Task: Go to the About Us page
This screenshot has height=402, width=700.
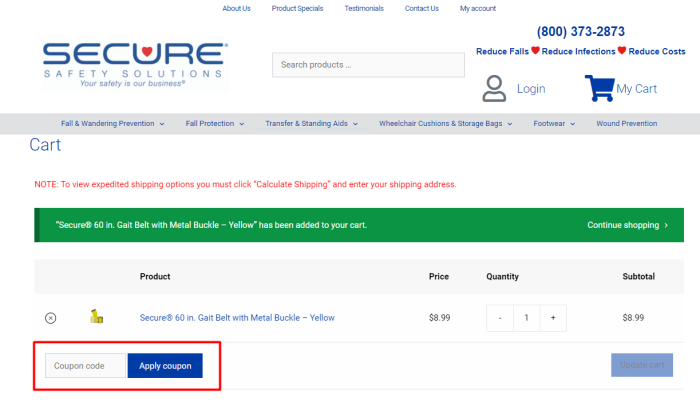Action: [236, 8]
